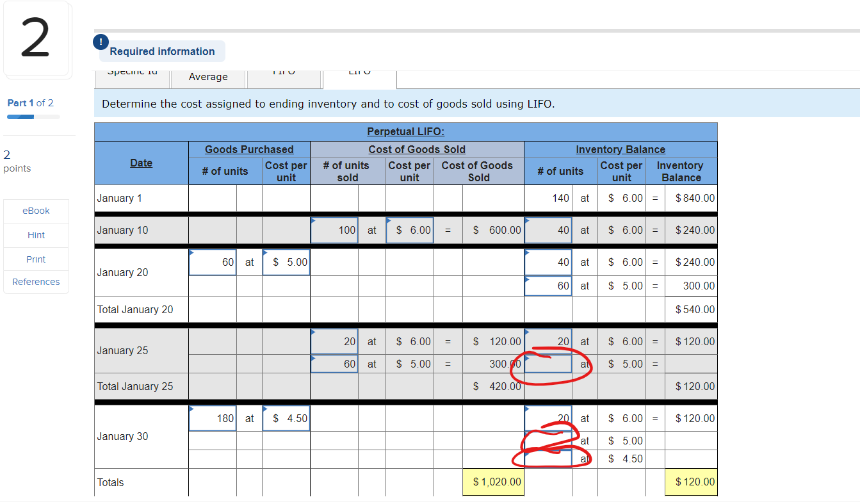The image size is (860, 504).
Task: Click the January 25 date cell
Action: click(x=141, y=350)
